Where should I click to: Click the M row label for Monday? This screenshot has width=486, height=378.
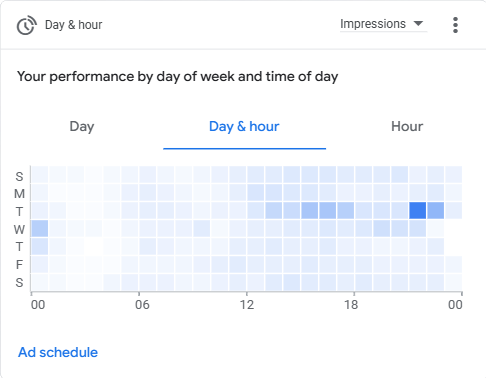click(19, 194)
